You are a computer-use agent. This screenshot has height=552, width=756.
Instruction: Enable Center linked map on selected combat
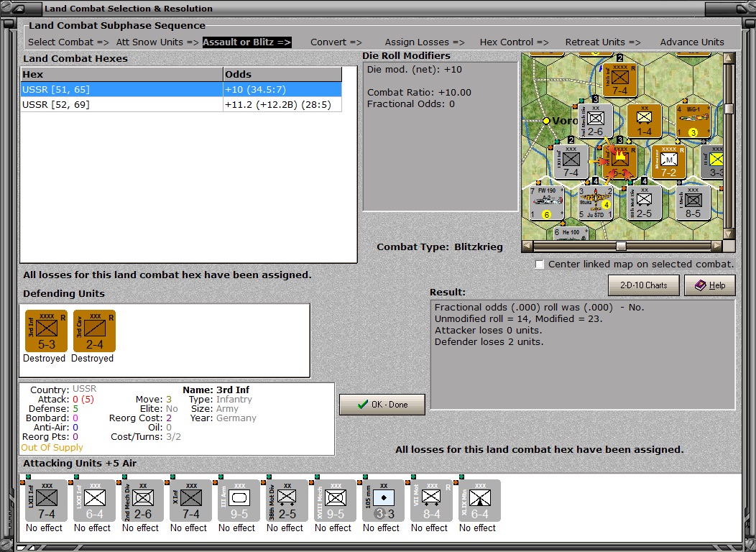point(540,264)
